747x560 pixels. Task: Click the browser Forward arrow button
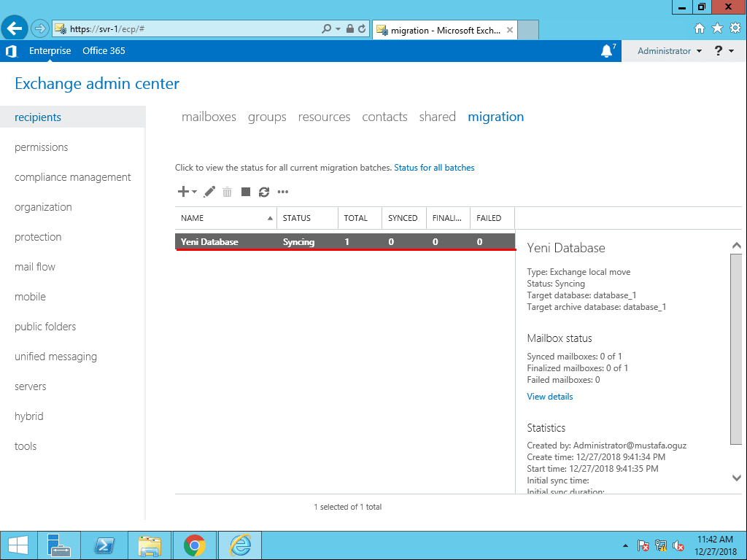pyautogui.click(x=40, y=28)
